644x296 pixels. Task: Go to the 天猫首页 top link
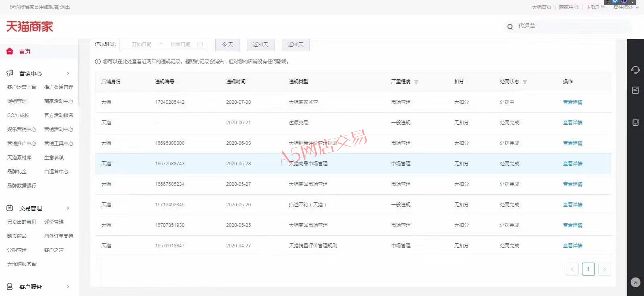pos(541,7)
